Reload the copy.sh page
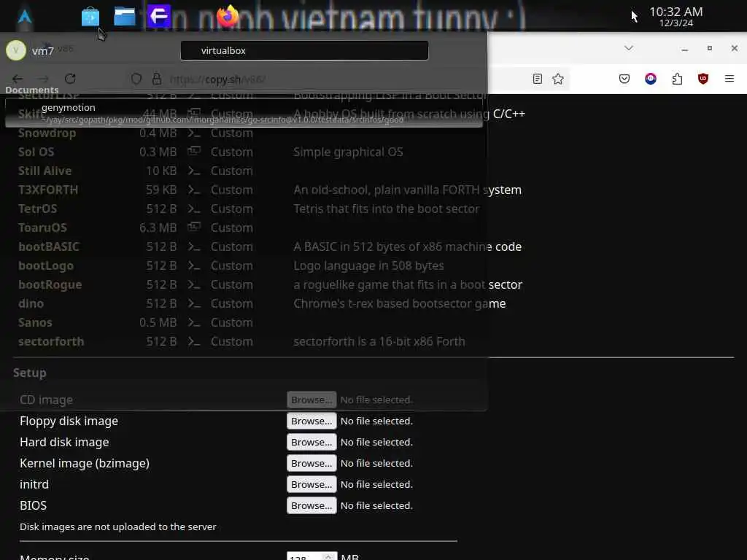This screenshot has width=747, height=560. pyautogui.click(x=70, y=79)
